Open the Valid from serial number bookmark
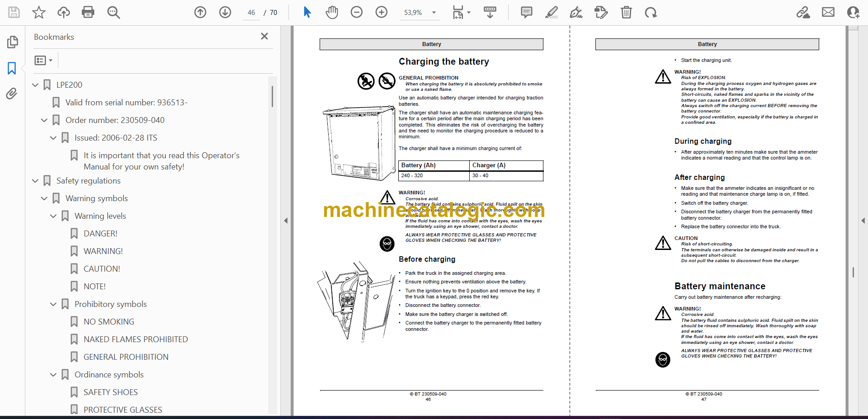This screenshot has width=868, height=419. point(126,103)
